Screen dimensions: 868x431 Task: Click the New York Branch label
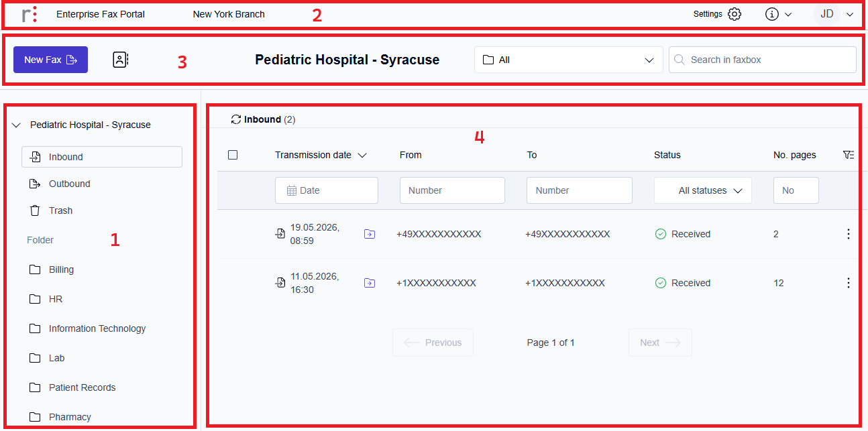pos(229,14)
